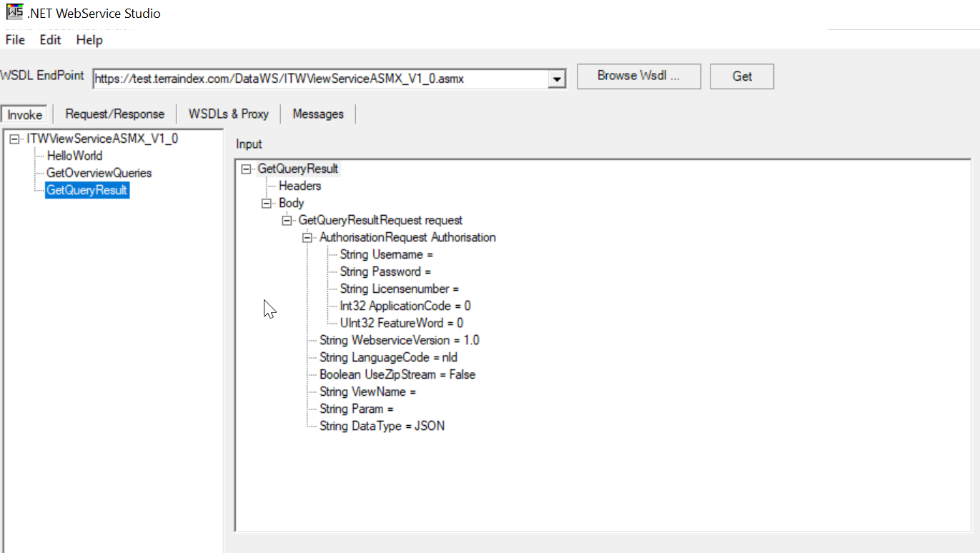This screenshot has height=553, width=980.
Task: Select Int32 ApplicationCode = 0
Action: (405, 306)
